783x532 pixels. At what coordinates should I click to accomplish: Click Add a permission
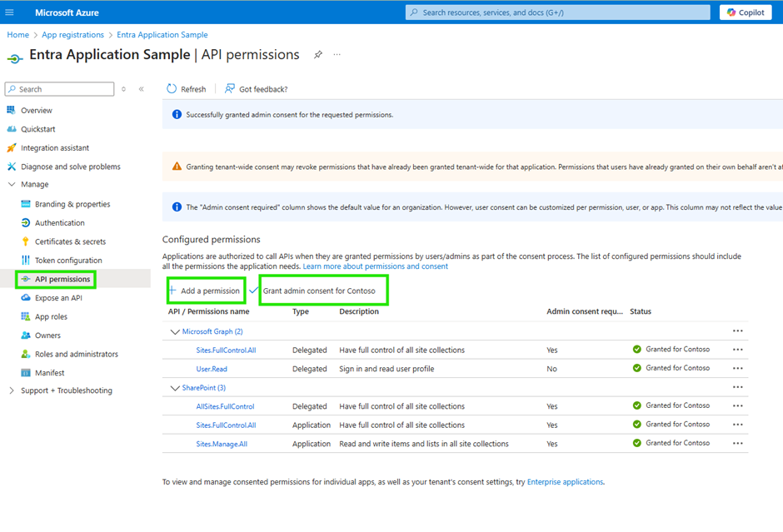206,291
